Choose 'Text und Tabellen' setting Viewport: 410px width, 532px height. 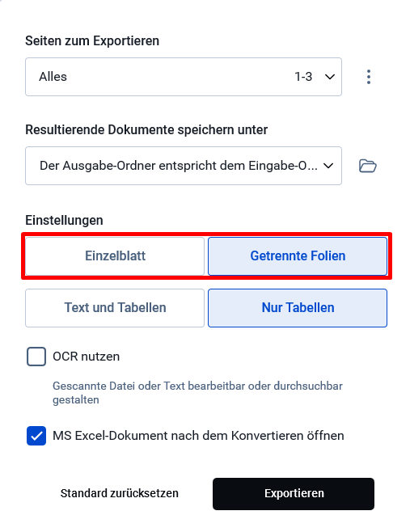click(x=115, y=308)
